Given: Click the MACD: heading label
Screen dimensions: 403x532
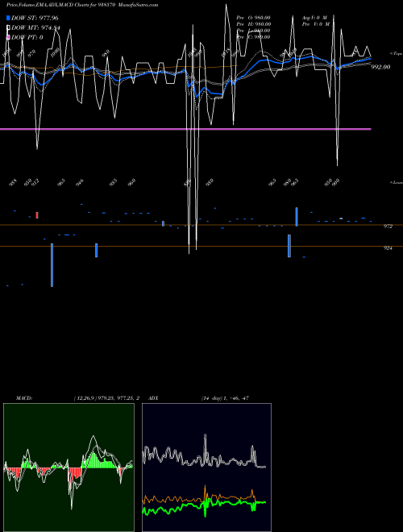Looking at the screenshot, I should coord(24,398).
